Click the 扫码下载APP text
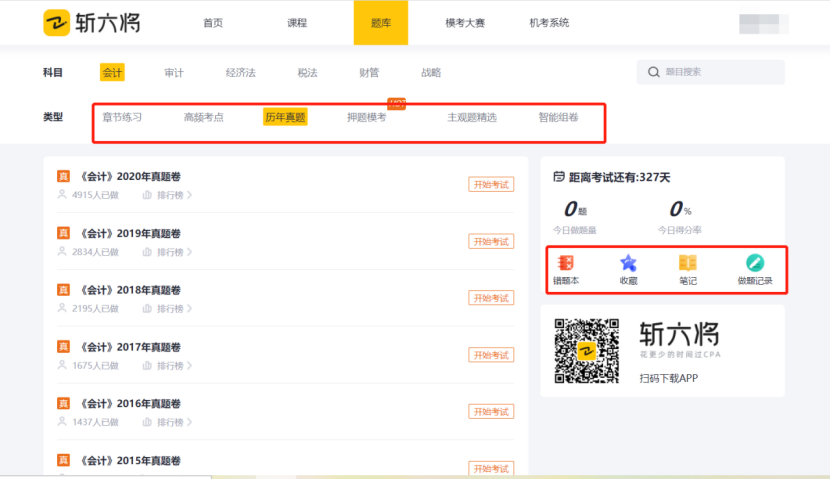 tap(669, 378)
